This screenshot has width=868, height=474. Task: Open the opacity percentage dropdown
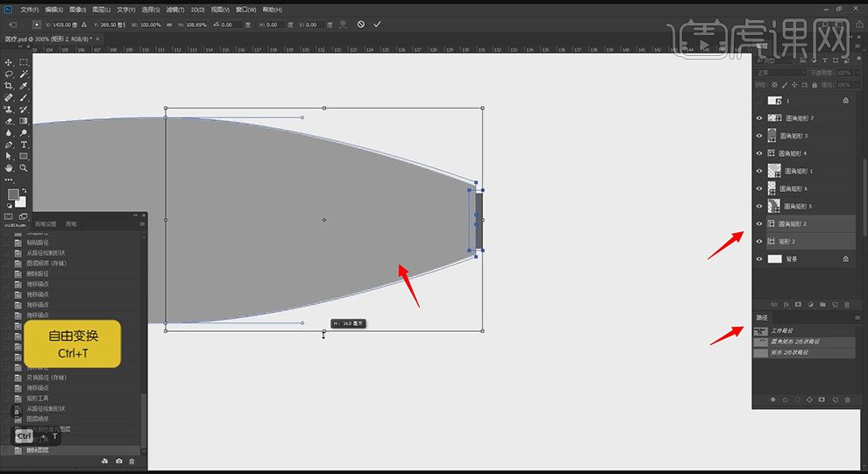click(857, 73)
